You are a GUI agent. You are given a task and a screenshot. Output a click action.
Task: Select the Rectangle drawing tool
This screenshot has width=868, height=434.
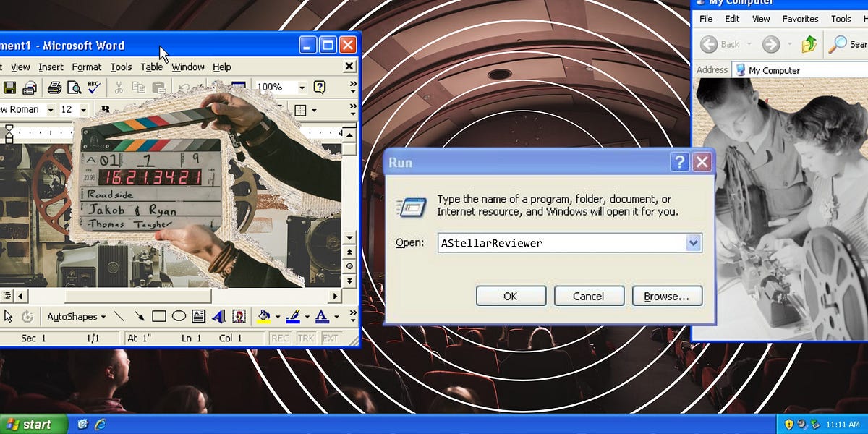click(x=159, y=316)
